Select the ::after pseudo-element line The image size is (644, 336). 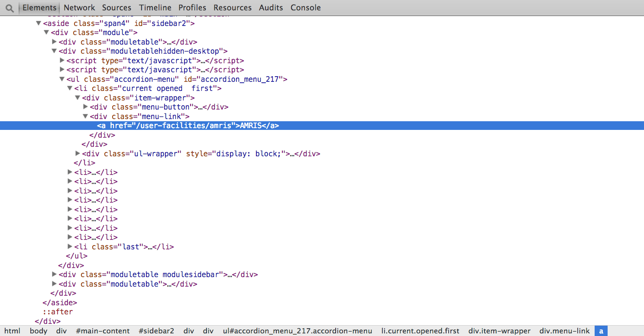58,312
